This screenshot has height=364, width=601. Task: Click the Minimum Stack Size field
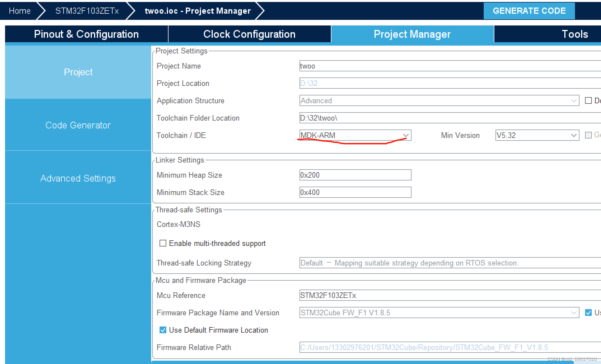[x=355, y=192]
